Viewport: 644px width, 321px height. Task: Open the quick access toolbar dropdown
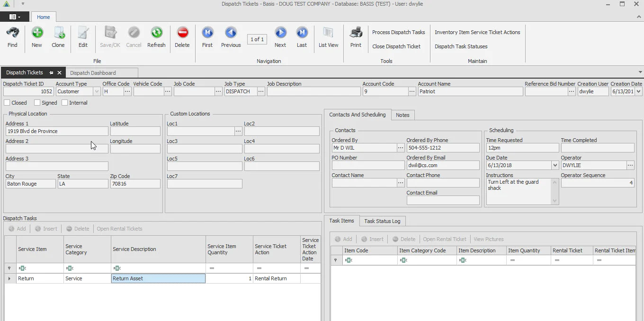click(x=23, y=4)
